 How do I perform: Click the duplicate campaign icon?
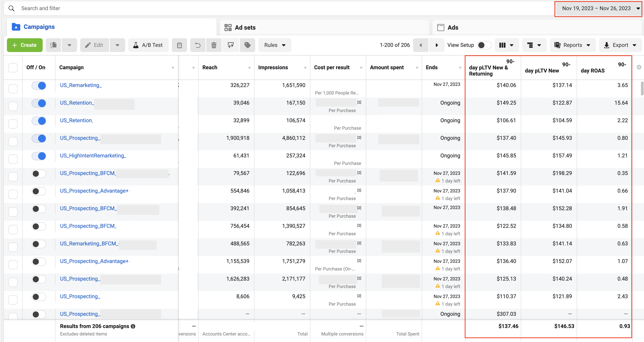point(54,45)
